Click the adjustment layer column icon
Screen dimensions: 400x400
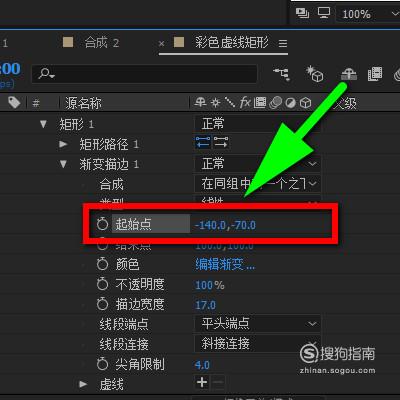[290, 103]
